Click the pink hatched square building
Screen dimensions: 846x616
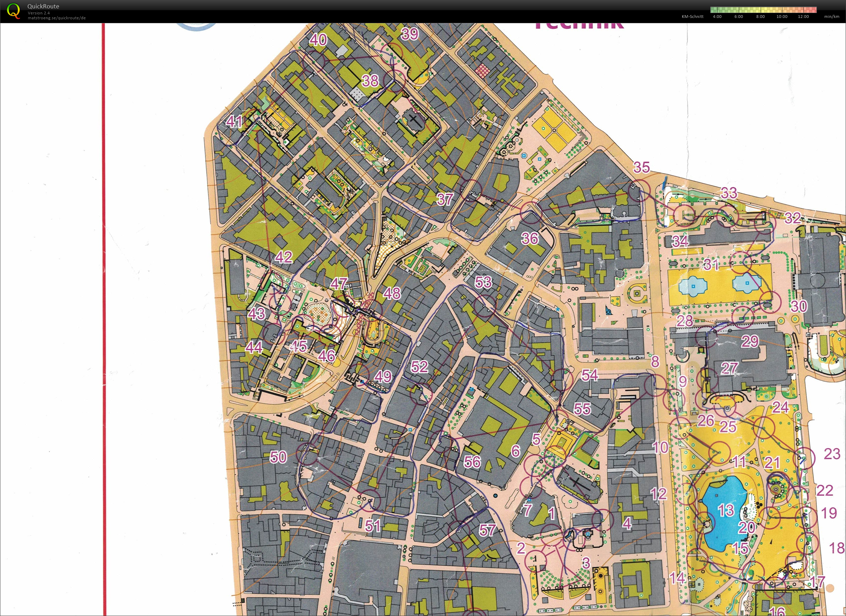483,71
